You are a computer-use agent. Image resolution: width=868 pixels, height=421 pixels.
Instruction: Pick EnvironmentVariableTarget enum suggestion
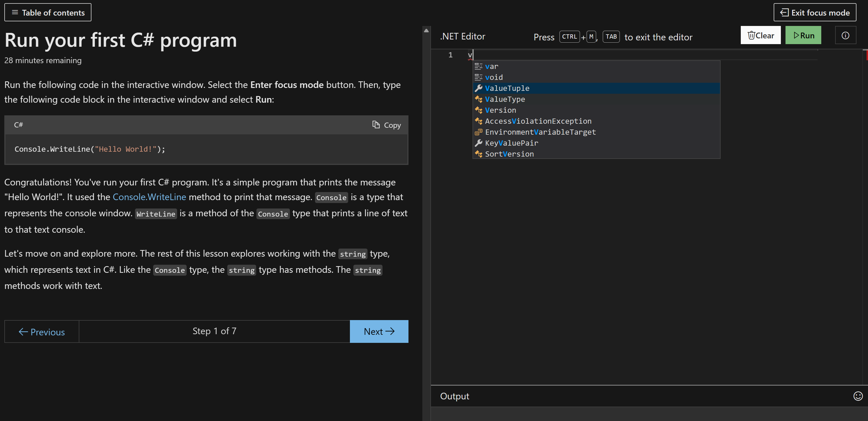click(x=597, y=132)
